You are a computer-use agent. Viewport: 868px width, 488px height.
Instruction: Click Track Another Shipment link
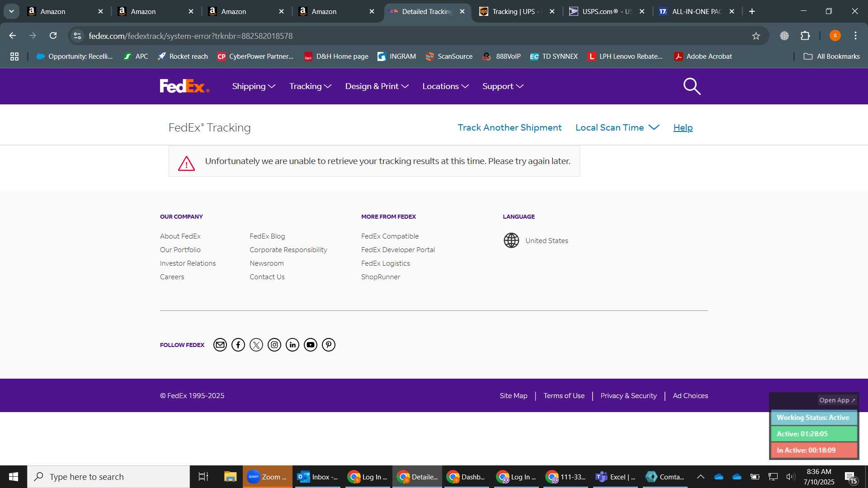pos(509,127)
